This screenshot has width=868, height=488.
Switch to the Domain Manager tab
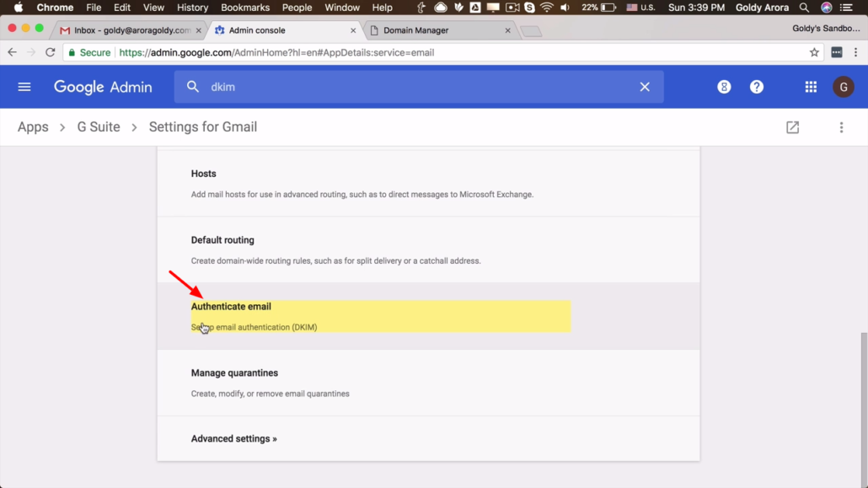437,30
